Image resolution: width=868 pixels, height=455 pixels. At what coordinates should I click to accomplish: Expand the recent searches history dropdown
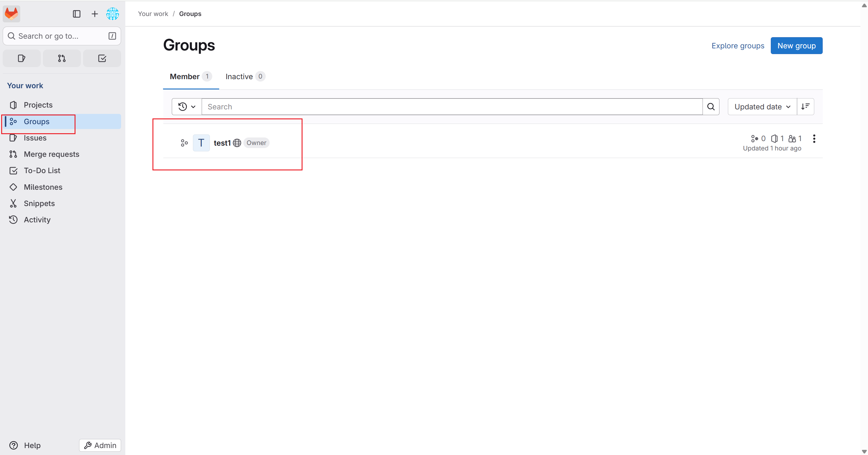tap(187, 107)
